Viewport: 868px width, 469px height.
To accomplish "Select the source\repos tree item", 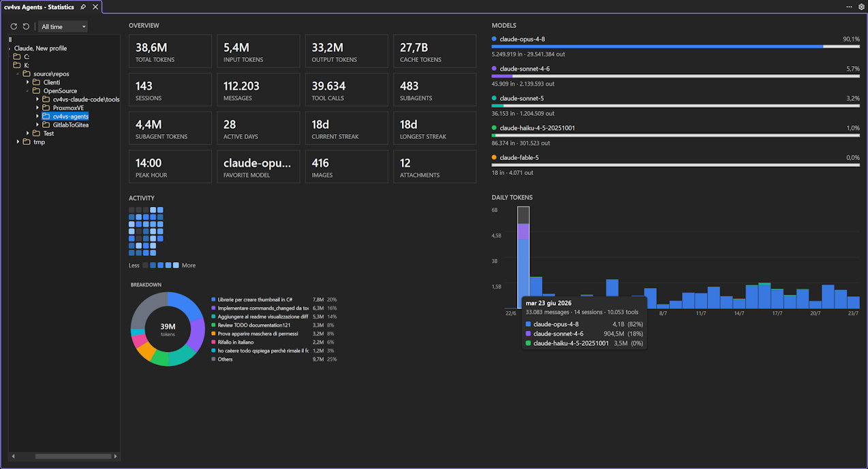I will [x=51, y=74].
